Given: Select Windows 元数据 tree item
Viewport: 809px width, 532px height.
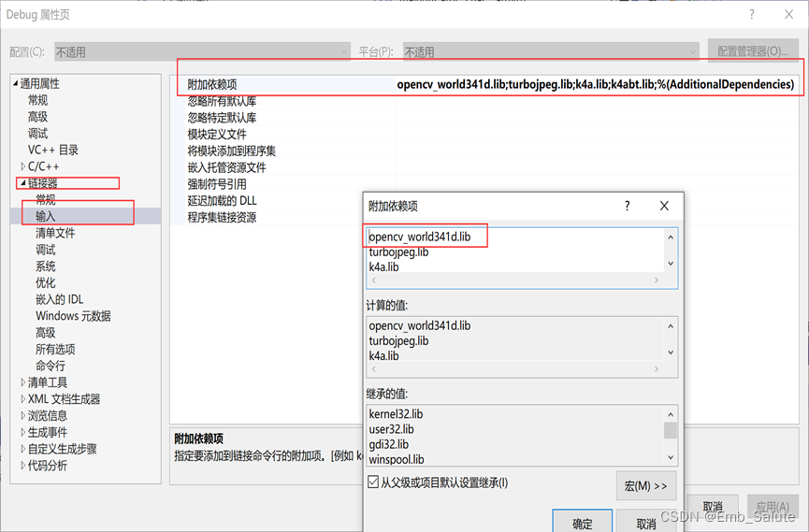Looking at the screenshot, I should (x=73, y=316).
